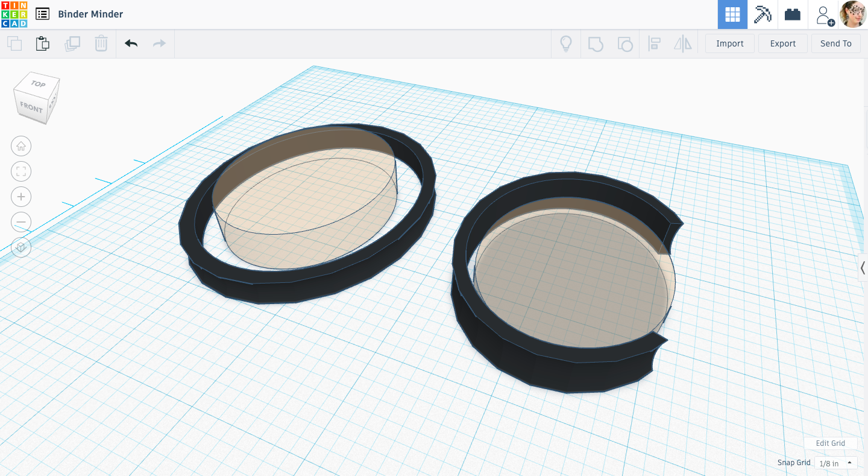Invite a collaborator with add-person icon
Screen dimensions: 868x476
pos(824,15)
